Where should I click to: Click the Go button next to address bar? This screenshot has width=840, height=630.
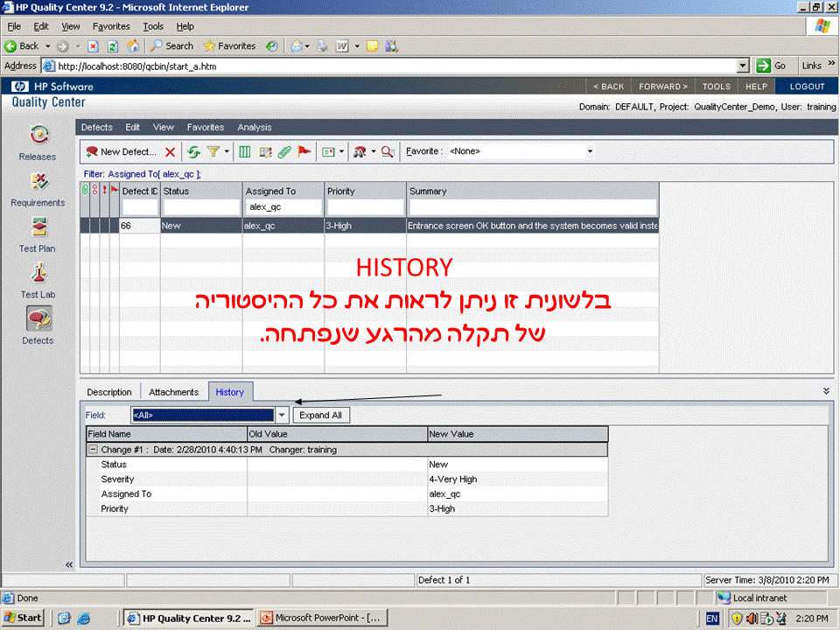772,66
